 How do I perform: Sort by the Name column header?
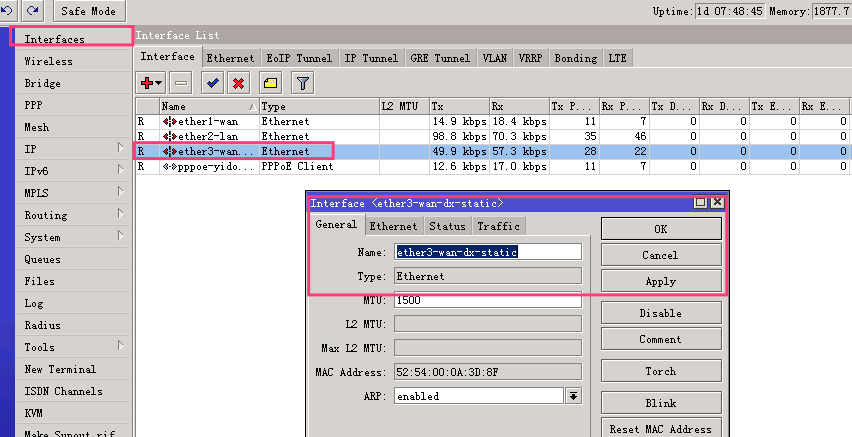point(209,106)
